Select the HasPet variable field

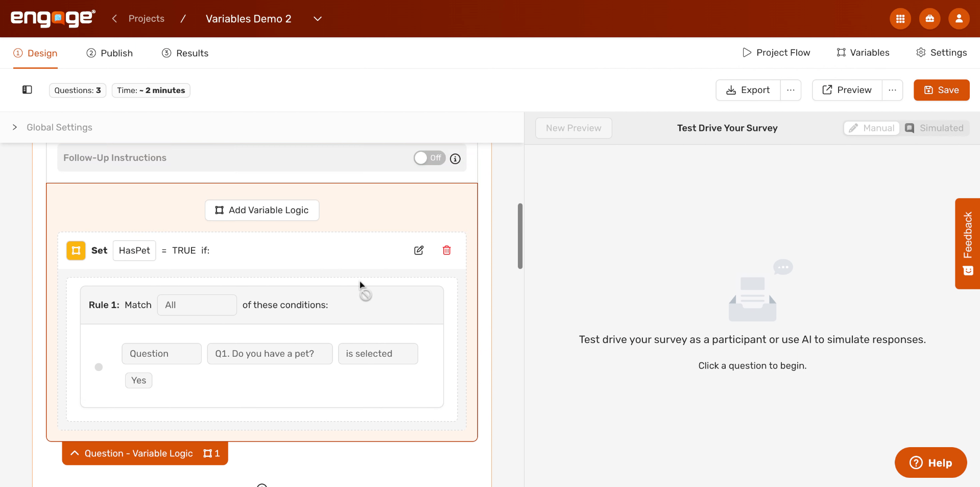[x=134, y=250]
